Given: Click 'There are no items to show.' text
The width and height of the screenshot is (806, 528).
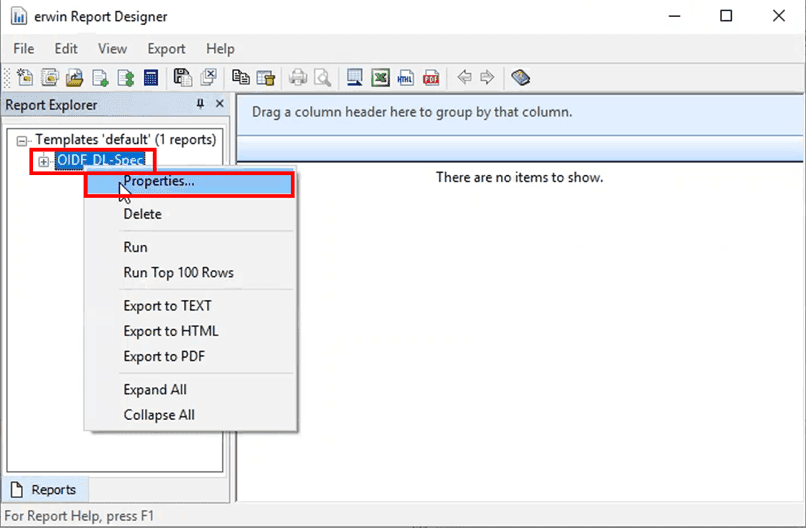Looking at the screenshot, I should pyautogui.click(x=520, y=177).
